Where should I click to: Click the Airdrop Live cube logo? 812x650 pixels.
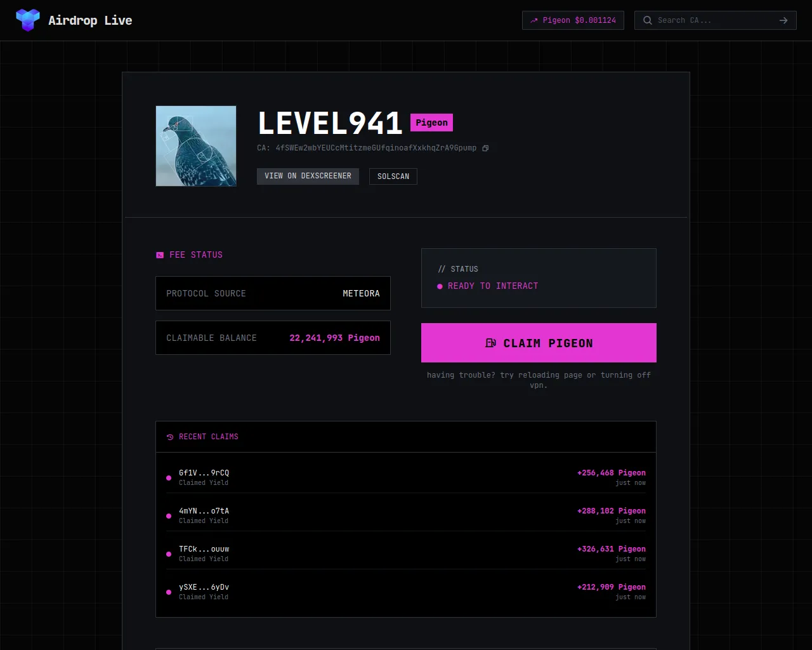28,20
